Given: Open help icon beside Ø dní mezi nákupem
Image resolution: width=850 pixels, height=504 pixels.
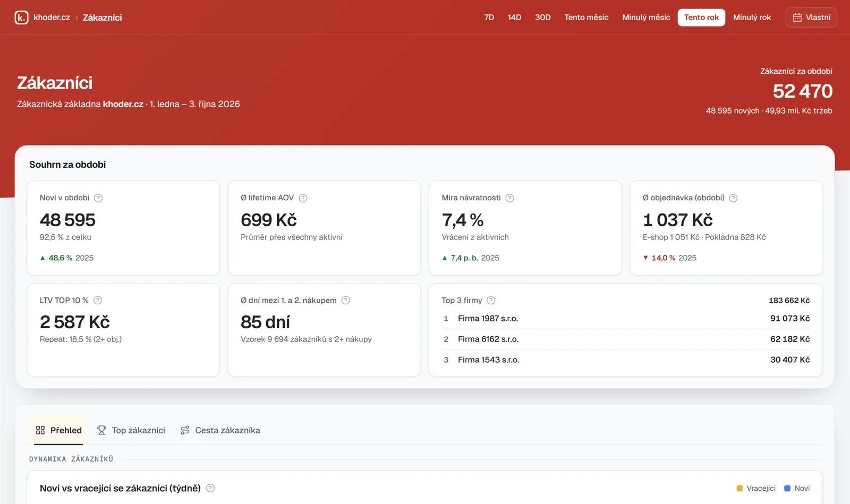Looking at the screenshot, I should (x=345, y=301).
